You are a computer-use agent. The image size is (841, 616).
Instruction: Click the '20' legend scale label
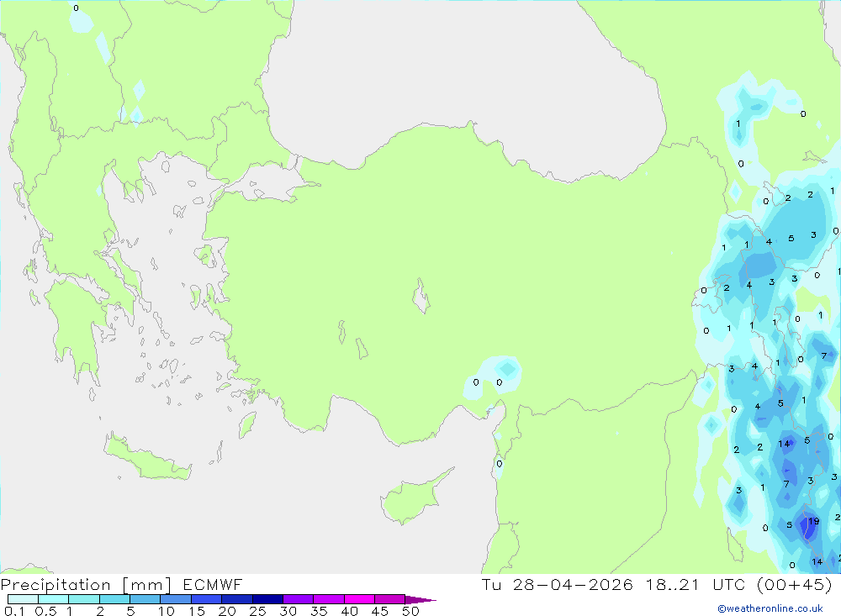click(227, 611)
